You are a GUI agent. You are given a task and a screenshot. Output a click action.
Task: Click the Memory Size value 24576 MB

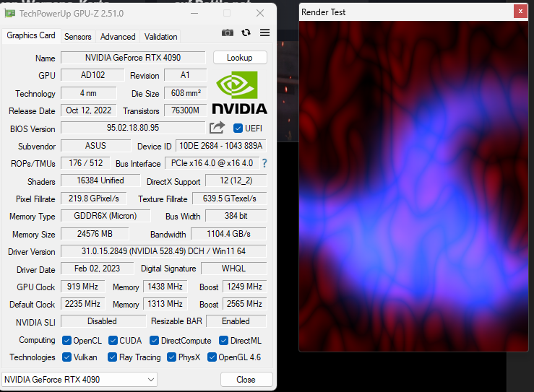(95, 234)
